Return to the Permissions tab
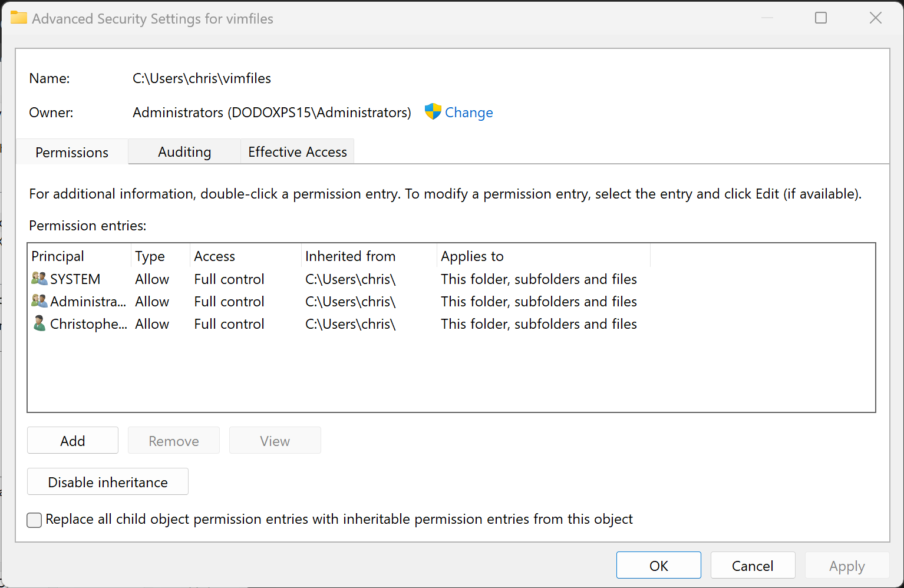Viewport: 904px width, 588px height. pyautogui.click(x=71, y=151)
